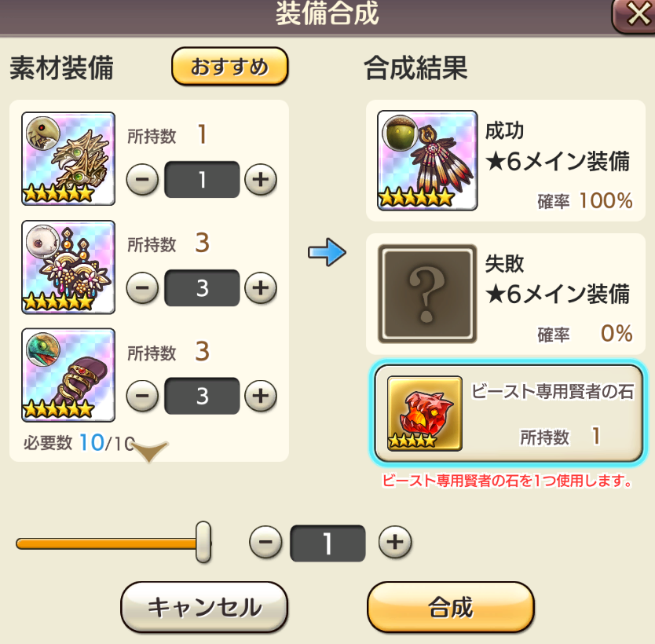Toggle the ビースト専用賢者の石 usage panel

click(508, 413)
